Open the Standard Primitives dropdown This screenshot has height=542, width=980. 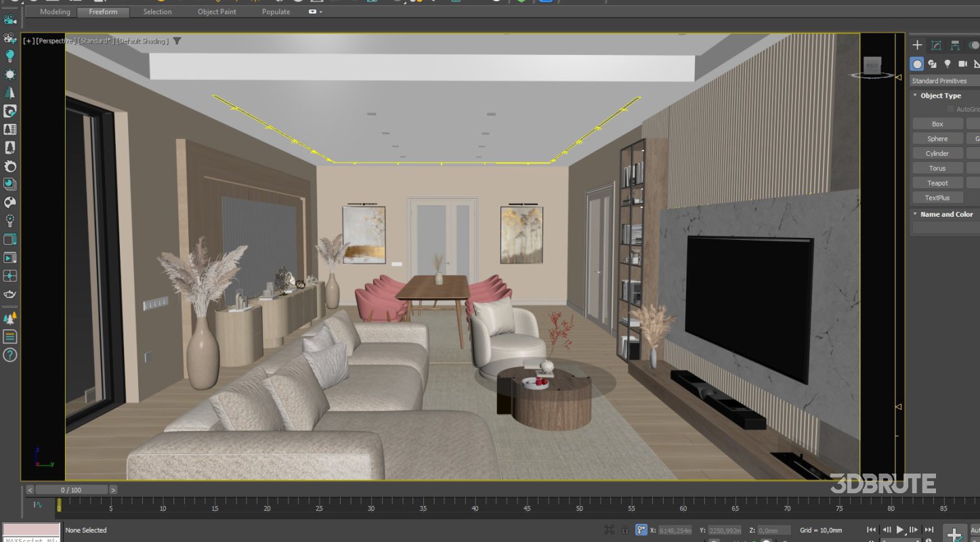(x=942, y=81)
